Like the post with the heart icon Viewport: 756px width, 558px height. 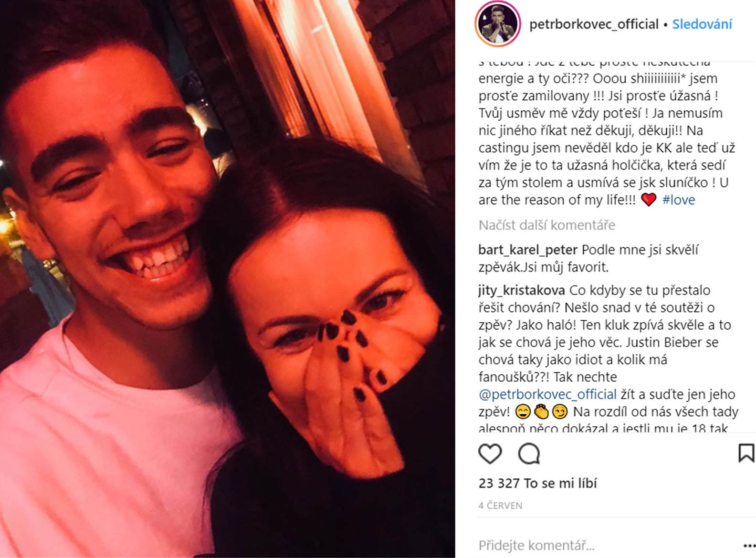pos(490,453)
